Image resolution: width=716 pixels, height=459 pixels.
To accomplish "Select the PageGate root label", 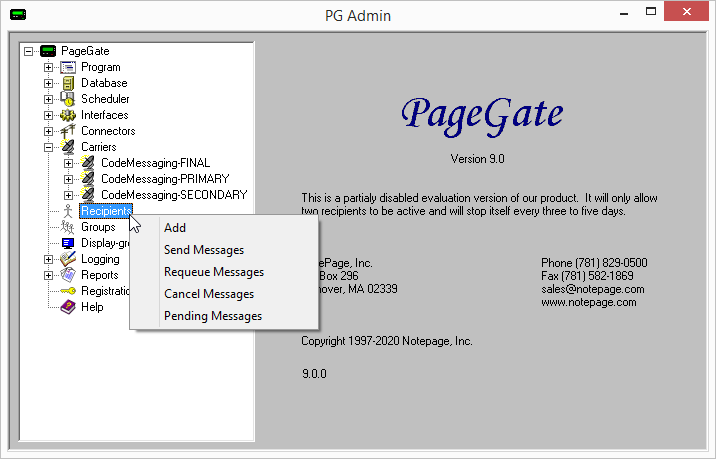I will 85,51.
